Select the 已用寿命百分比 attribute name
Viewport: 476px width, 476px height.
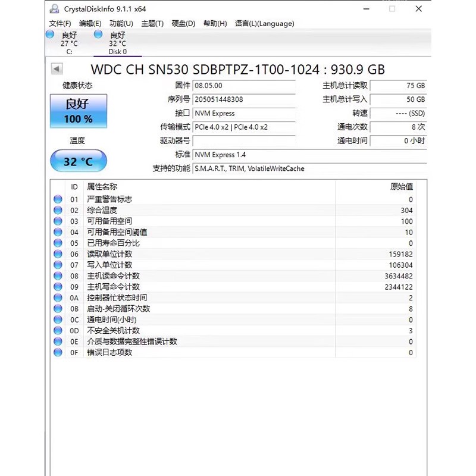click(113, 243)
